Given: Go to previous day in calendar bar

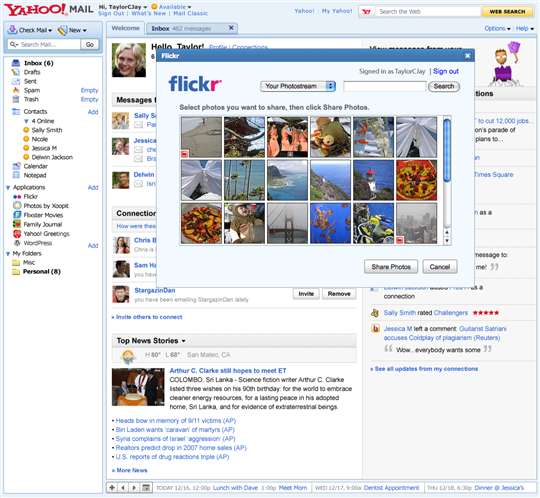Looking at the screenshot, I should pyautogui.click(x=123, y=487).
